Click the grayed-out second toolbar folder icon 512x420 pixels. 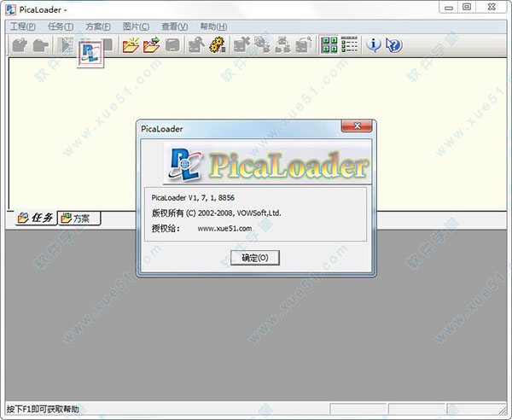[41, 45]
